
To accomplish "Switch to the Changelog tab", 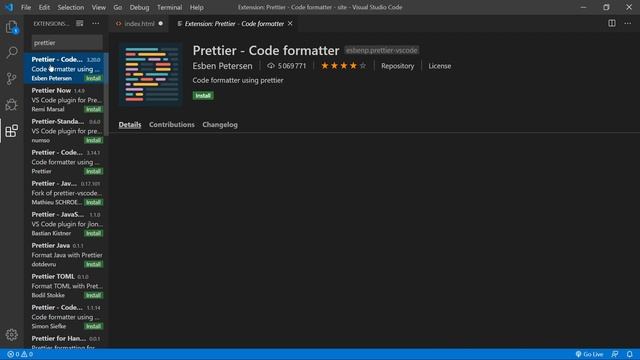I will 220,124.
